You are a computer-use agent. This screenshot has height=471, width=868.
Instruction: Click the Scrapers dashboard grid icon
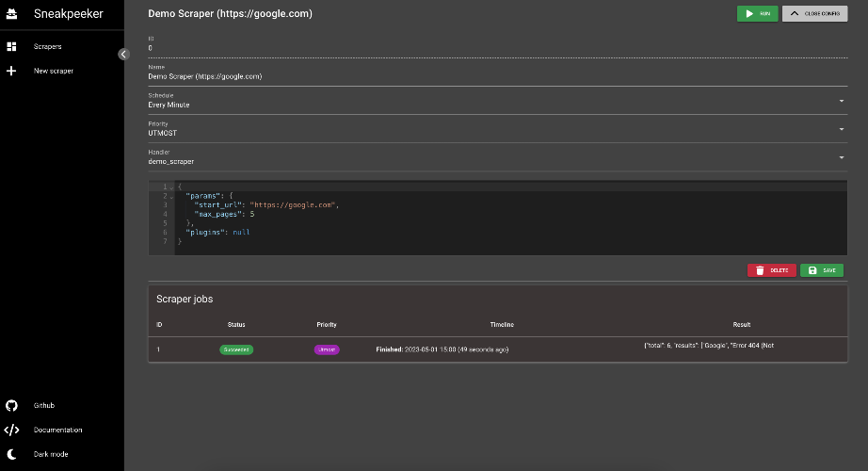click(11, 46)
